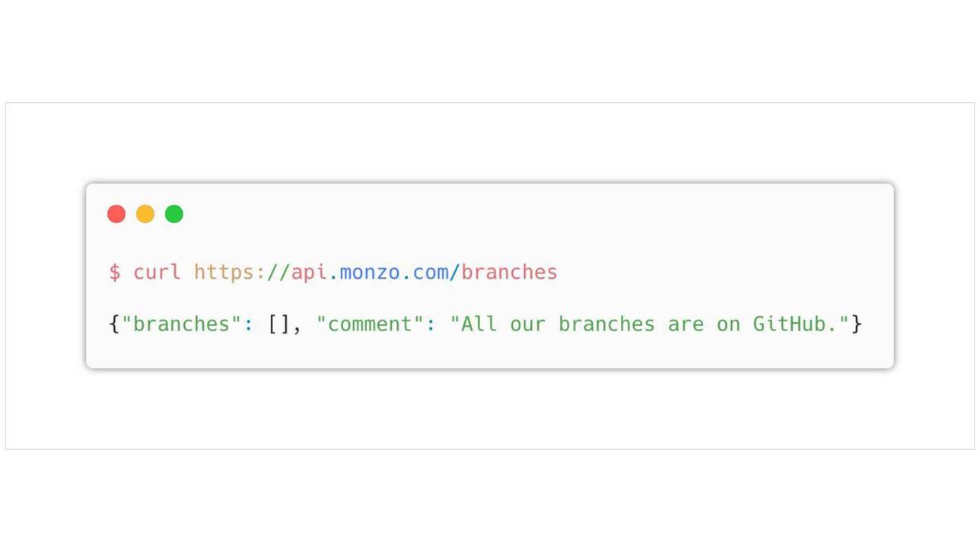The height and width of the screenshot is (552, 980).
Task: Click the yellow minimize dot
Action: click(x=145, y=214)
